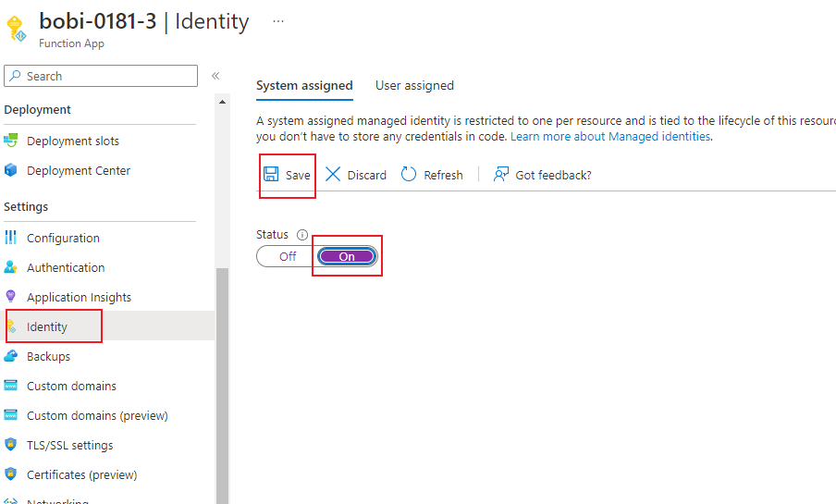The height and width of the screenshot is (504, 836).
Task: Collapse the sidebar with double chevron
Action: point(215,76)
